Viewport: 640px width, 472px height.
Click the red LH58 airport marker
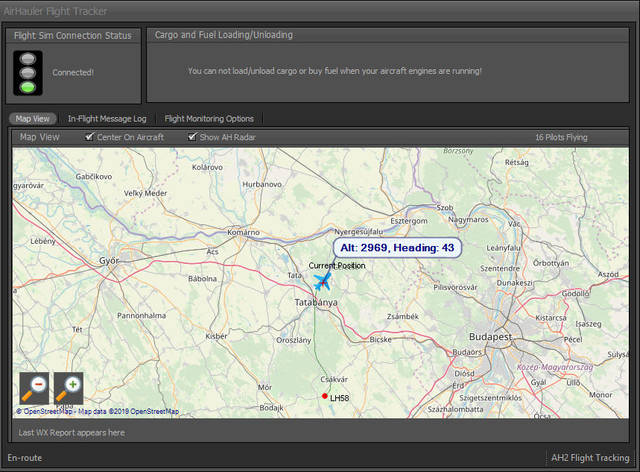324,396
